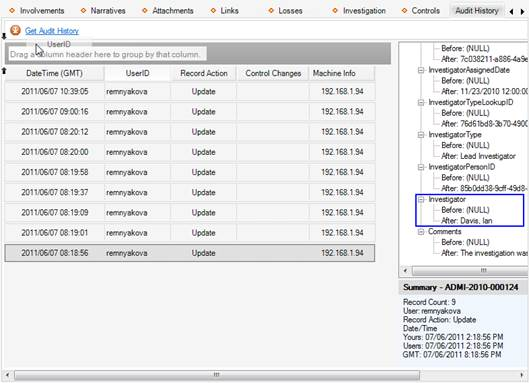Screen dimensions: 529x383
Task: Select the audit row at 2011/06/07 08:19:01
Action: pos(190,233)
